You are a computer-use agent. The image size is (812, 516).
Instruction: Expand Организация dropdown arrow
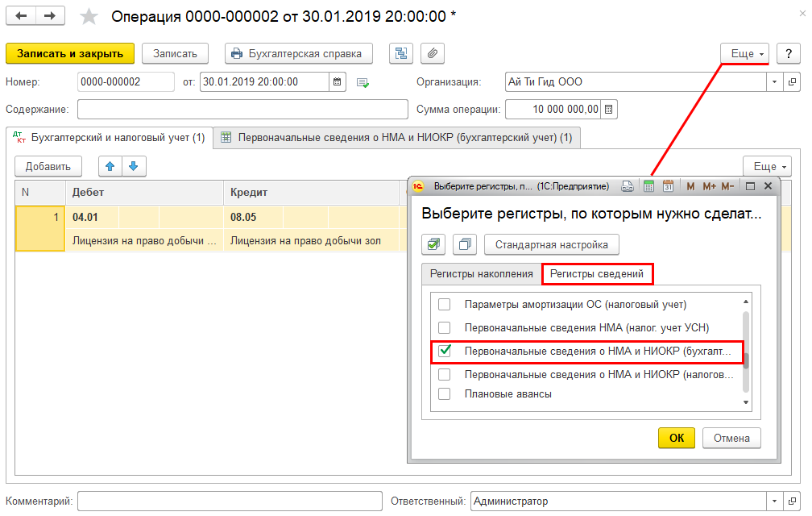point(774,82)
